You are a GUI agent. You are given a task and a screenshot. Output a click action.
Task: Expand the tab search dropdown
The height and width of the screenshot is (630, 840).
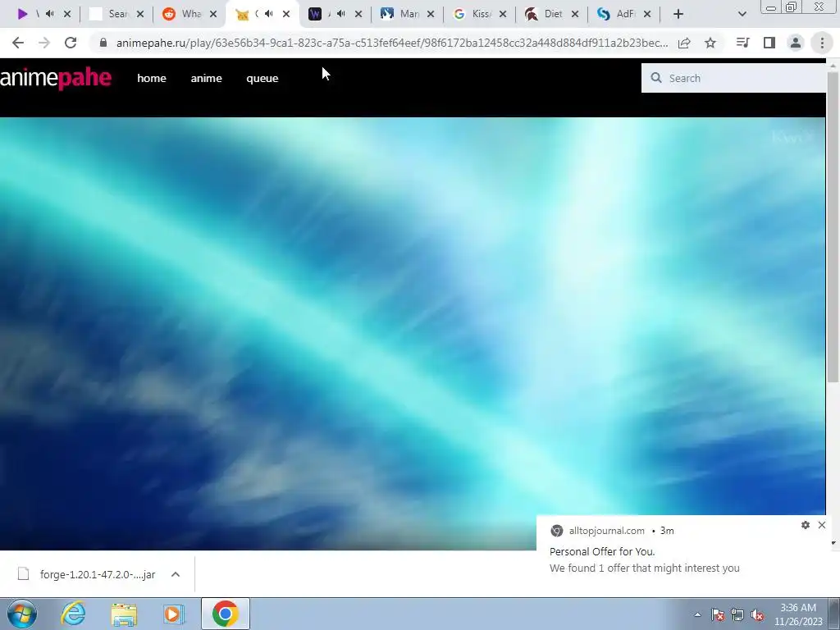[742, 14]
